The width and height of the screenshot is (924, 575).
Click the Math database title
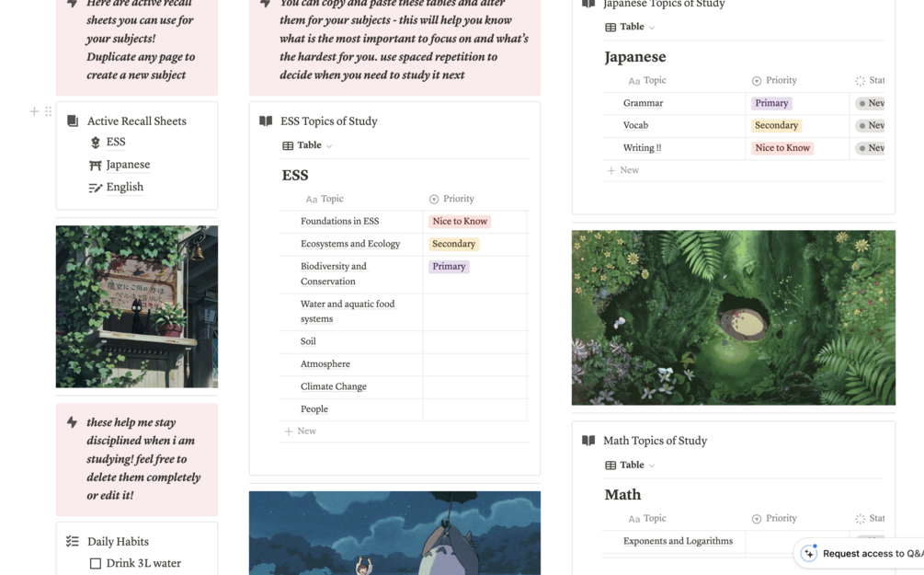coord(622,495)
